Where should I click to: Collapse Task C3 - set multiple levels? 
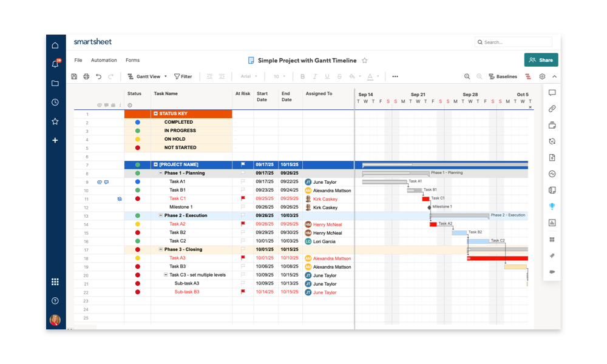pos(166,275)
